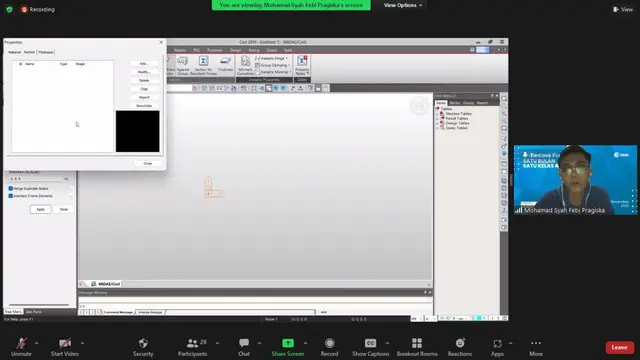Open Property Tables dropdown in ribbon
Screen dimensions: 640x360
[302, 65]
